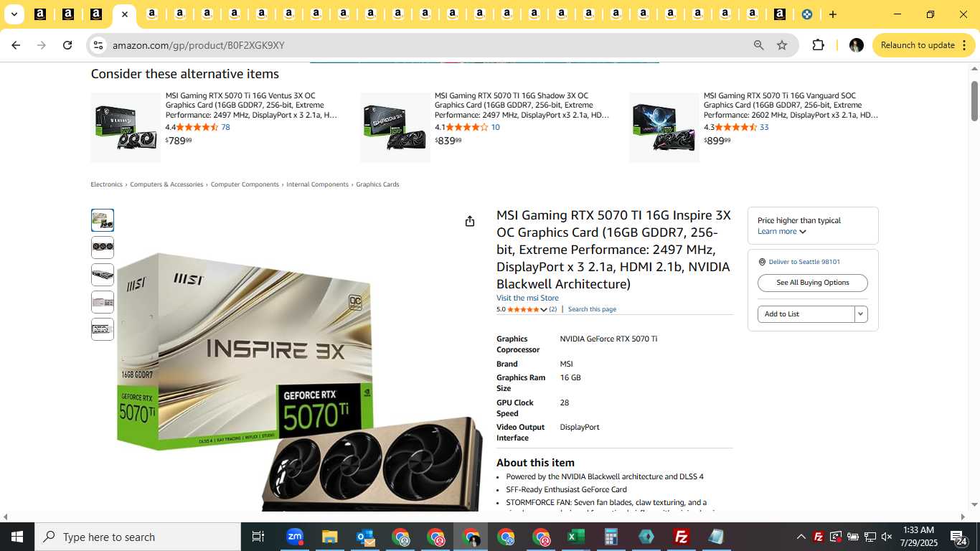
Task: Click the zoom magnifier icon in address bar
Action: pyautogui.click(x=758, y=45)
